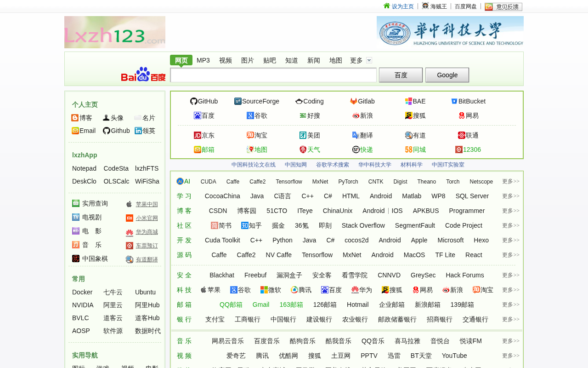The height and width of the screenshot is (368, 588).
Task: Expand 更多>> in the 银行 row
Action: (x=510, y=319)
